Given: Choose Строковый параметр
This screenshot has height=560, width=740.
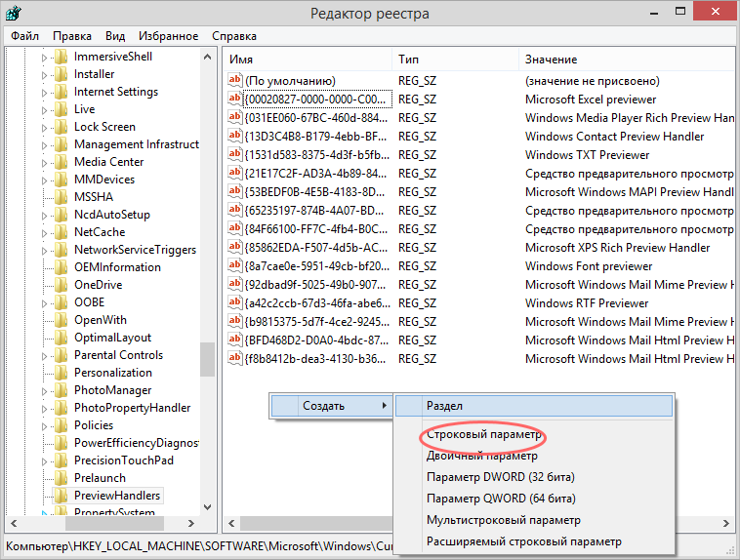Looking at the screenshot, I should [x=534, y=434].
